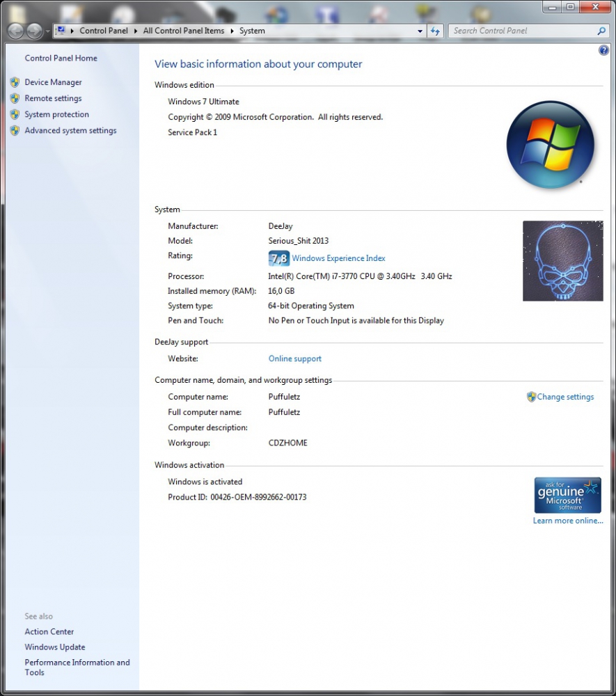This screenshot has height=696, width=616.
Task: Open Online support website link
Action: coord(294,358)
